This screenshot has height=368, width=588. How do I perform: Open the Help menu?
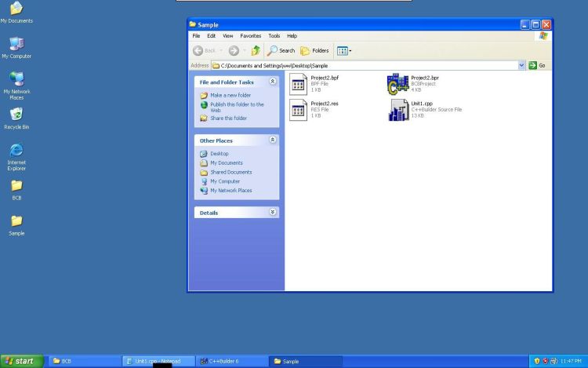[292, 36]
